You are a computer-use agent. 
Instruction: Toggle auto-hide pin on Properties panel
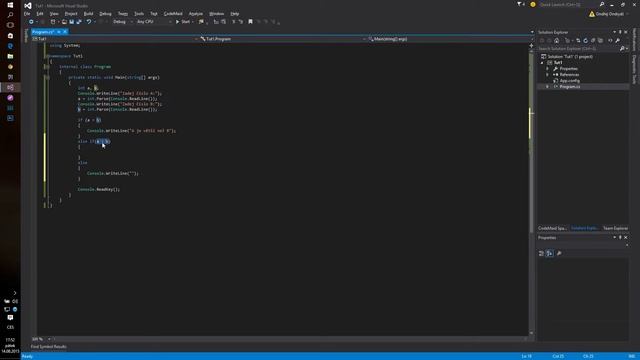(x=620, y=238)
